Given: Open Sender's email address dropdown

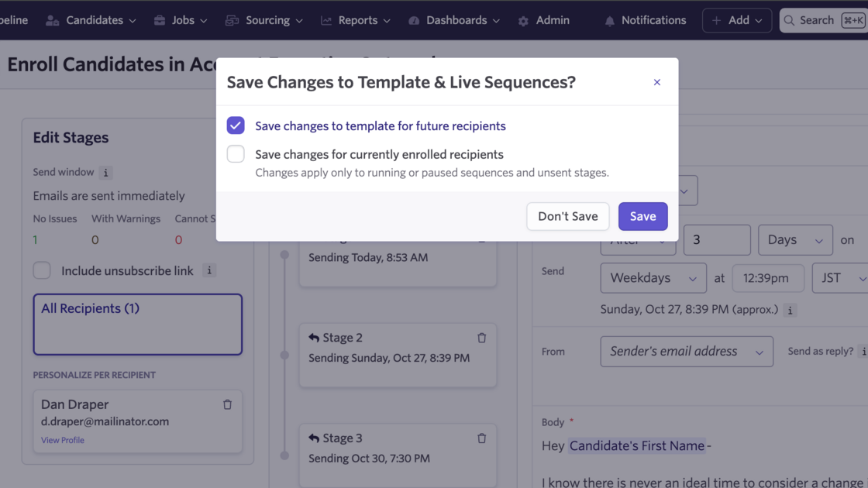Looking at the screenshot, I should click(x=686, y=352).
